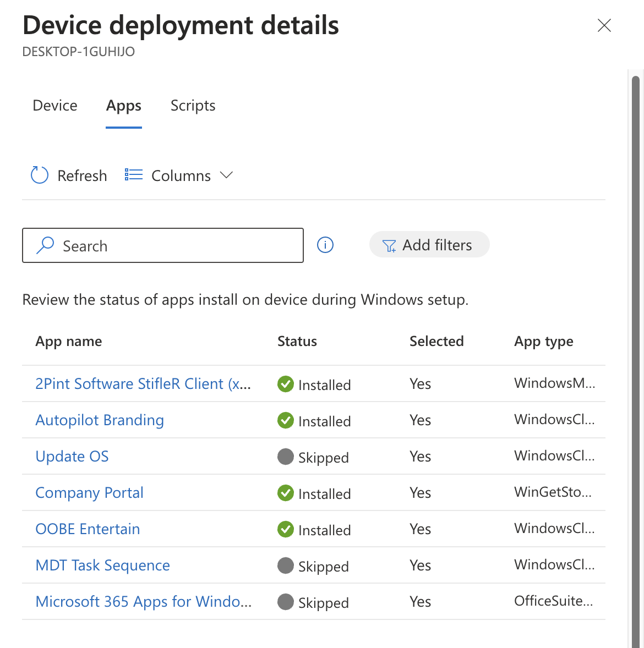644x648 pixels.
Task: Click the magnifier icon in the search box
Action: coord(45,245)
